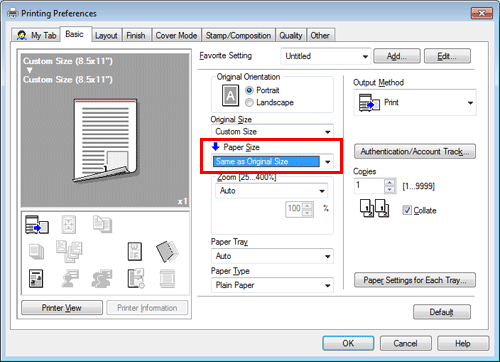
Task: Open the Favorite Setting dropdown
Action: coord(326,56)
